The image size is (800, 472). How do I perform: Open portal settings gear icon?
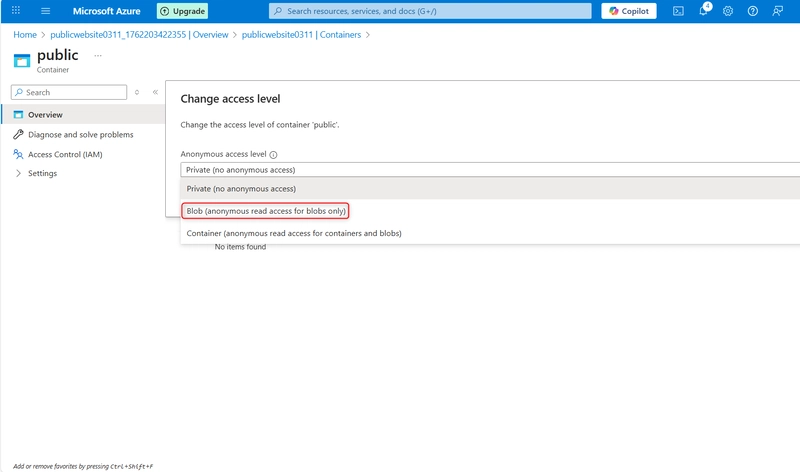(728, 11)
